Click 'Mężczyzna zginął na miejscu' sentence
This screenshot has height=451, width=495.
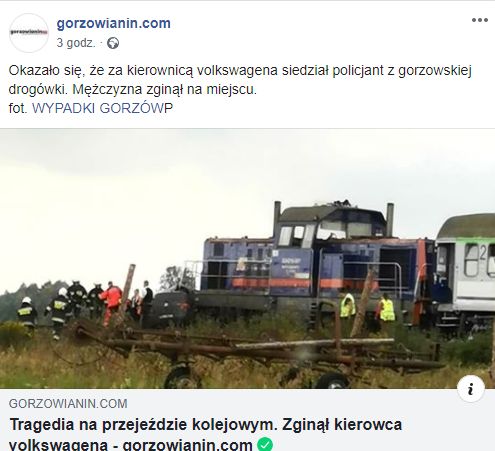(165, 89)
